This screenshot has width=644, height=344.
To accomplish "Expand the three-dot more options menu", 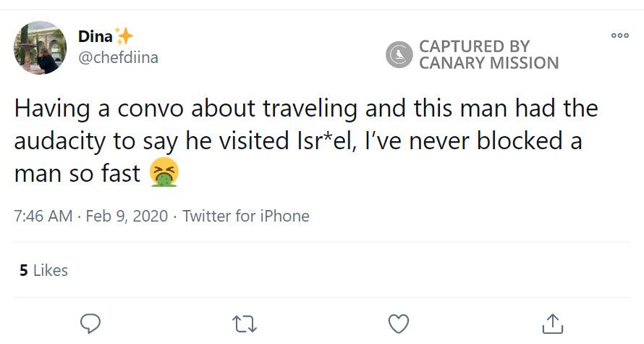I will [x=620, y=35].
